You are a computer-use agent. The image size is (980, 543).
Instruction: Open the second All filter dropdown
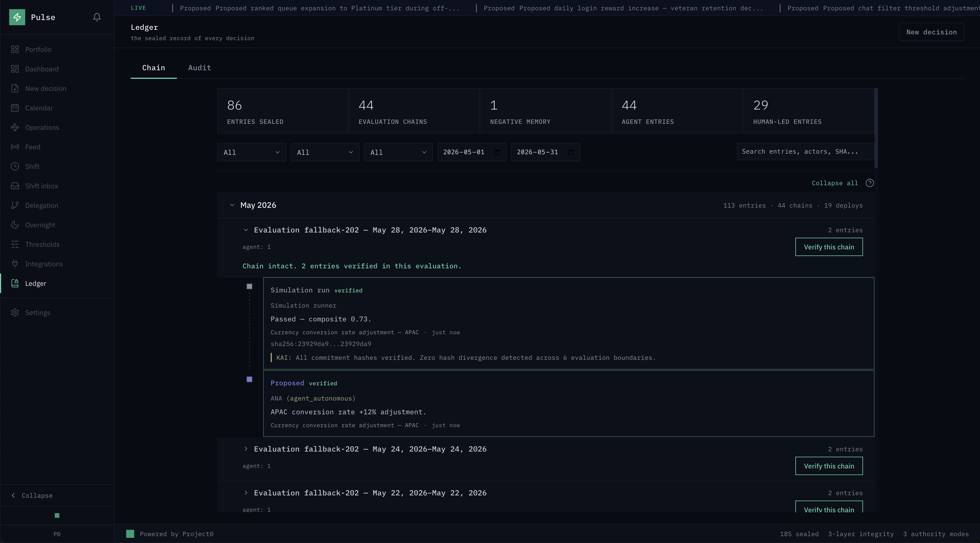click(x=325, y=152)
